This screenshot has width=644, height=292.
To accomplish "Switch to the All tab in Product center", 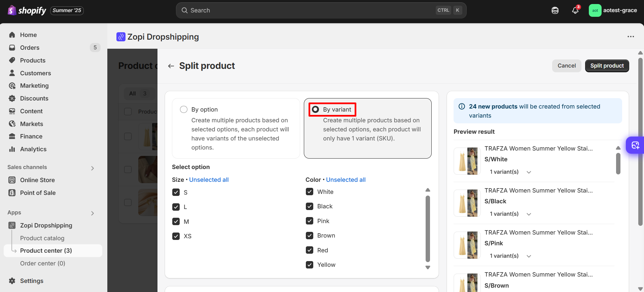I will [x=138, y=93].
